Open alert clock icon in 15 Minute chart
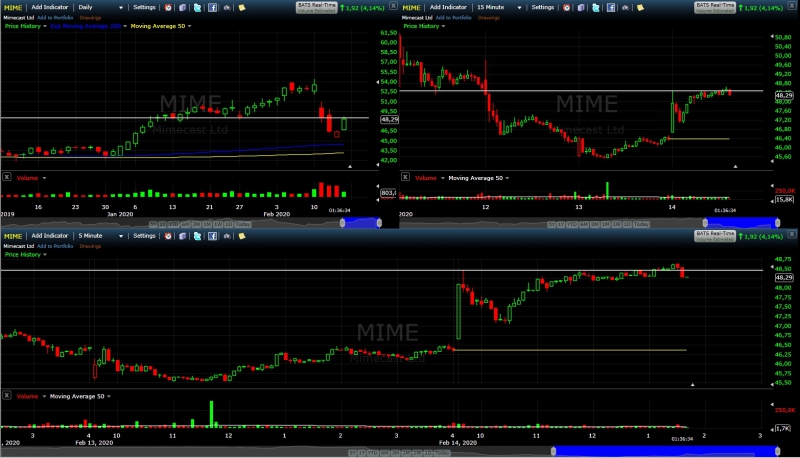This screenshot has height=458, width=800. coord(566,7)
